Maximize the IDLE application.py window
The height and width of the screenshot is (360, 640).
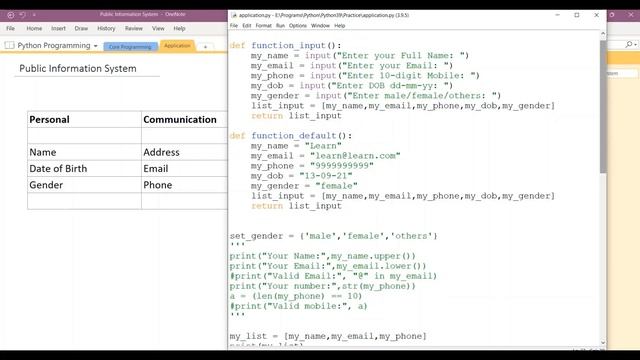pyautogui.click(x=577, y=15)
